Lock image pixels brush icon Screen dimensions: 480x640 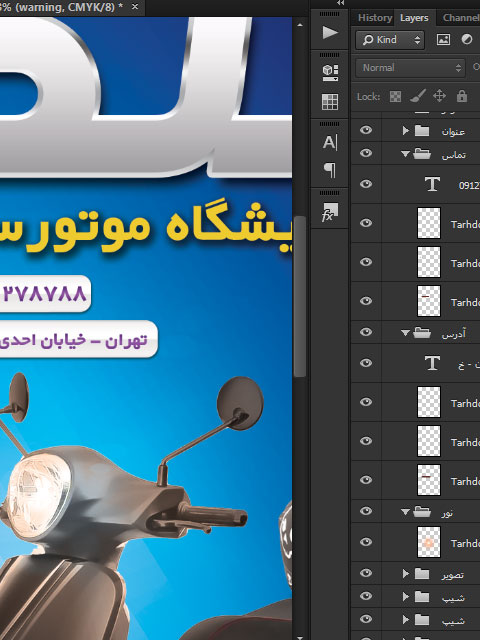click(418, 96)
